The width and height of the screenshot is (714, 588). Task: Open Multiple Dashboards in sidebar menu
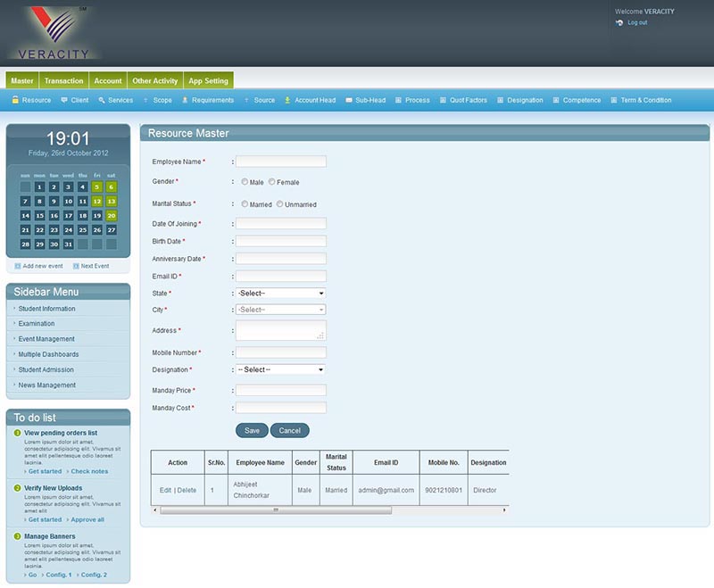point(48,354)
